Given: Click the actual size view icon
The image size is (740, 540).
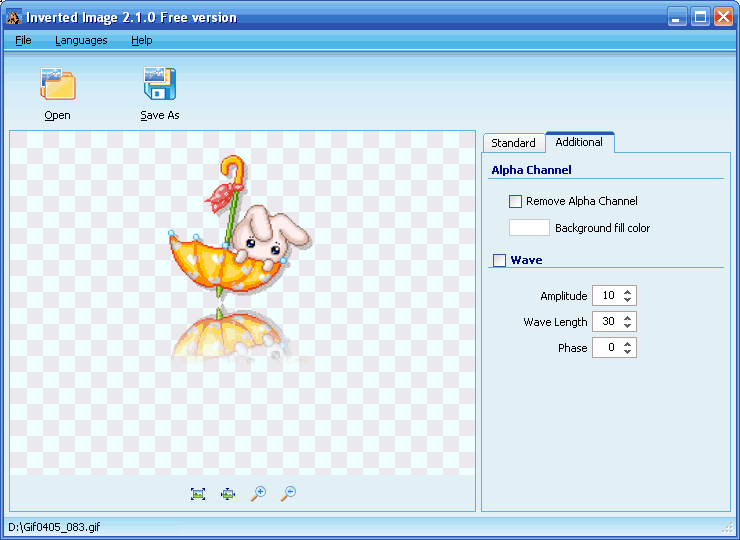Looking at the screenshot, I should pyautogui.click(x=198, y=494).
